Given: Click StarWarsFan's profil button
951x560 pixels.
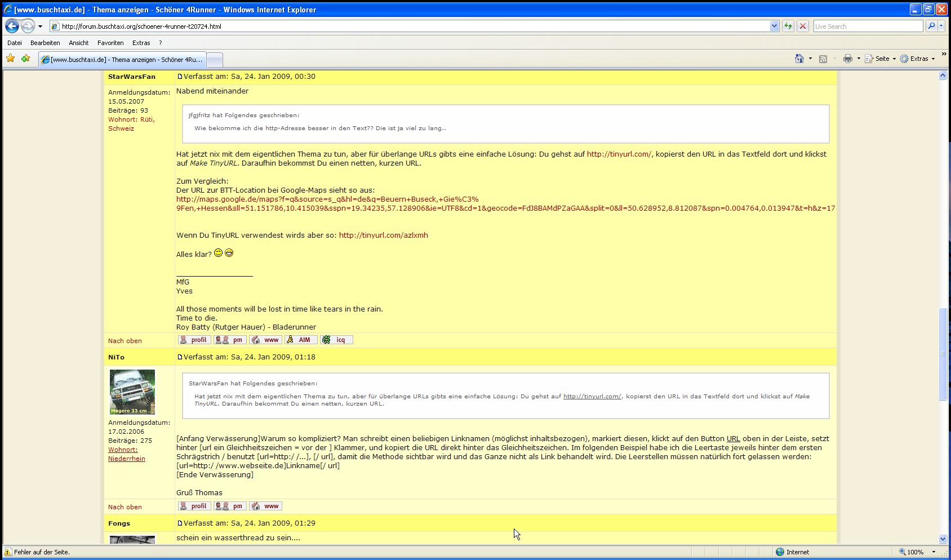Looking at the screenshot, I should pyautogui.click(x=194, y=340).
